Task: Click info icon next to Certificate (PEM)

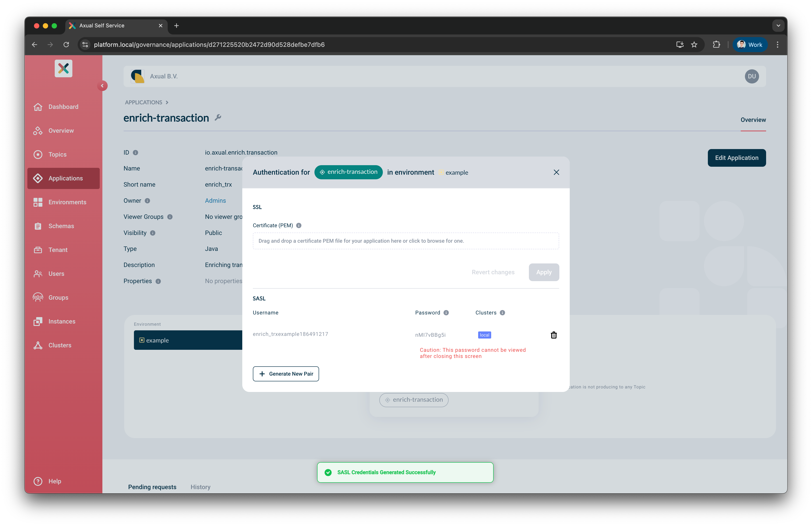Action: [x=299, y=225]
